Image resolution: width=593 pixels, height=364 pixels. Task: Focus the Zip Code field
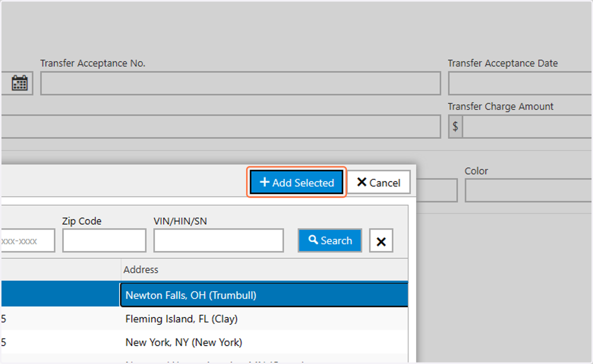click(x=104, y=241)
